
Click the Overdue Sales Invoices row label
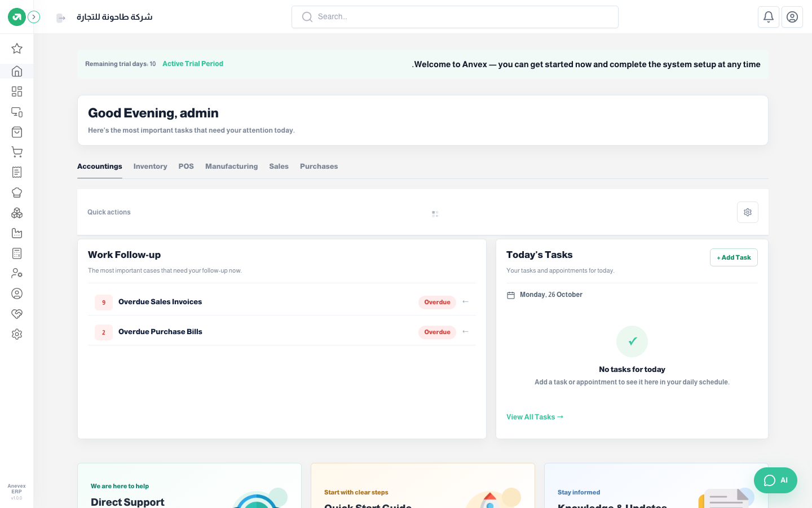click(x=160, y=302)
